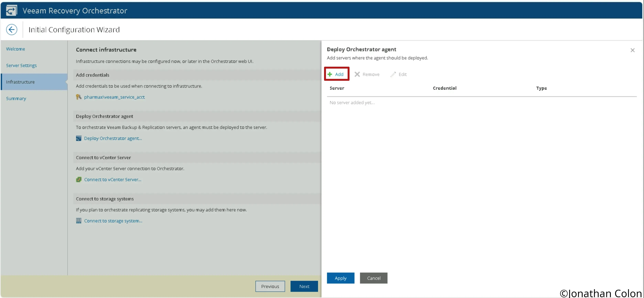Click the 'No server added yet...' text
Screen dimensions: 644x298
coord(352,102)
